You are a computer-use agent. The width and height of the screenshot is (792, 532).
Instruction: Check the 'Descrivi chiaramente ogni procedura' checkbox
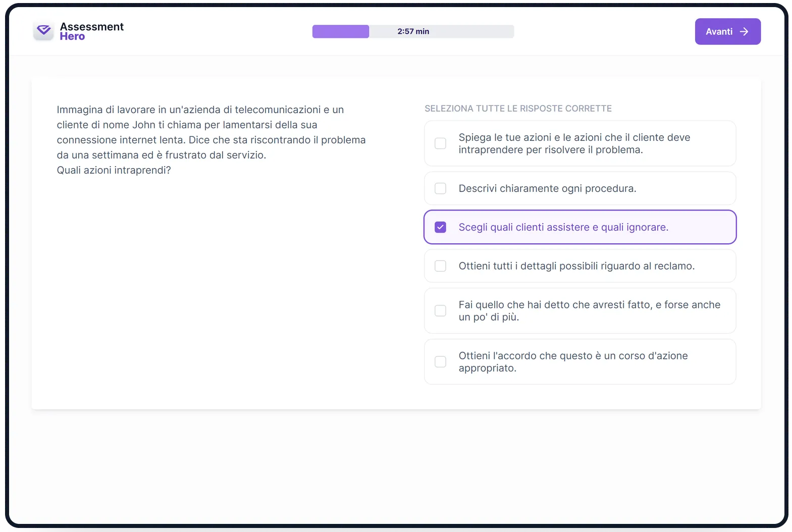[x=441, y=188]
